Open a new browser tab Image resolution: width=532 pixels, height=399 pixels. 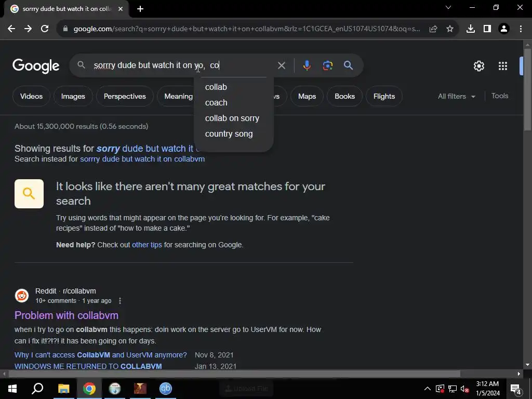(x=140, y=9)
